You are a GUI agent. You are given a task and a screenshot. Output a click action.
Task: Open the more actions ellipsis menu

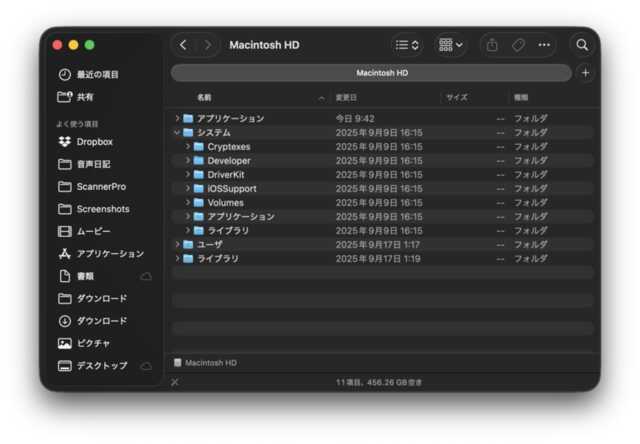544,45
